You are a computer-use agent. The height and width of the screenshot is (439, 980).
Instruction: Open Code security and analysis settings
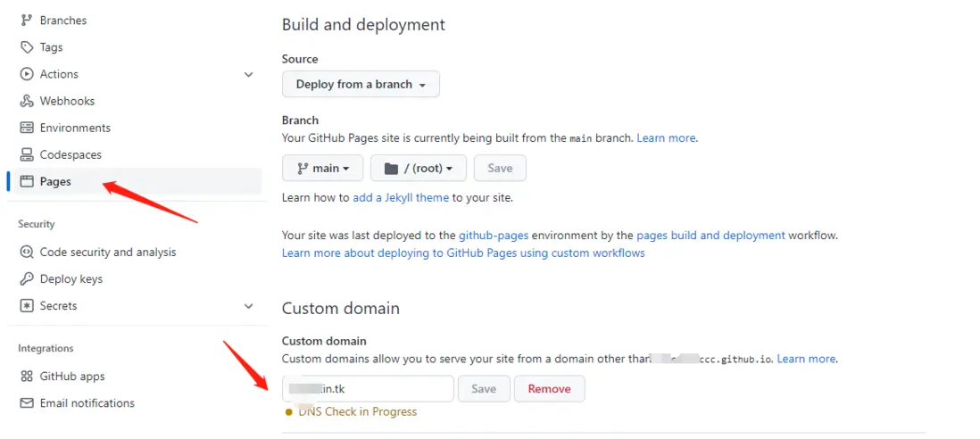(108, 252)
